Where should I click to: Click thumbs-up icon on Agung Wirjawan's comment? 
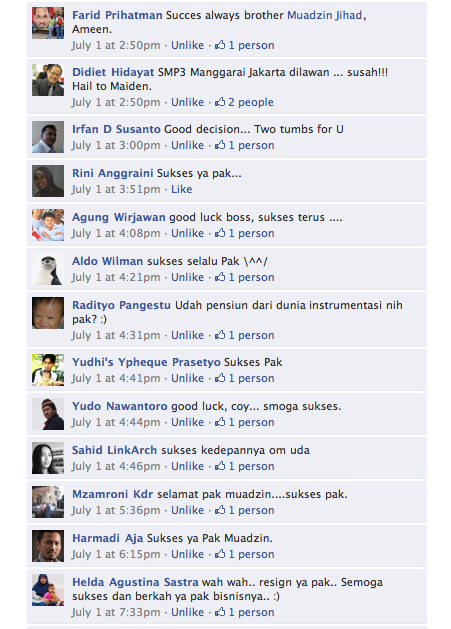[220, 233]
